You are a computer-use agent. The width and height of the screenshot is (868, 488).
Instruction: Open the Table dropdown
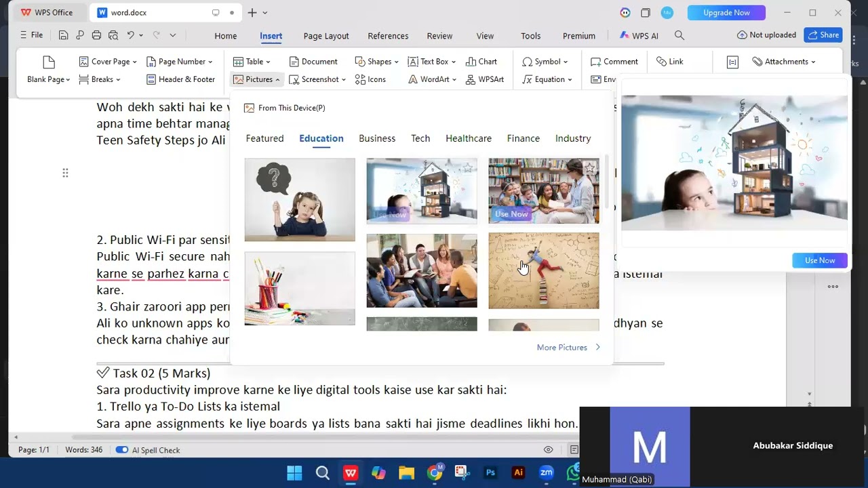click(252, 62)
